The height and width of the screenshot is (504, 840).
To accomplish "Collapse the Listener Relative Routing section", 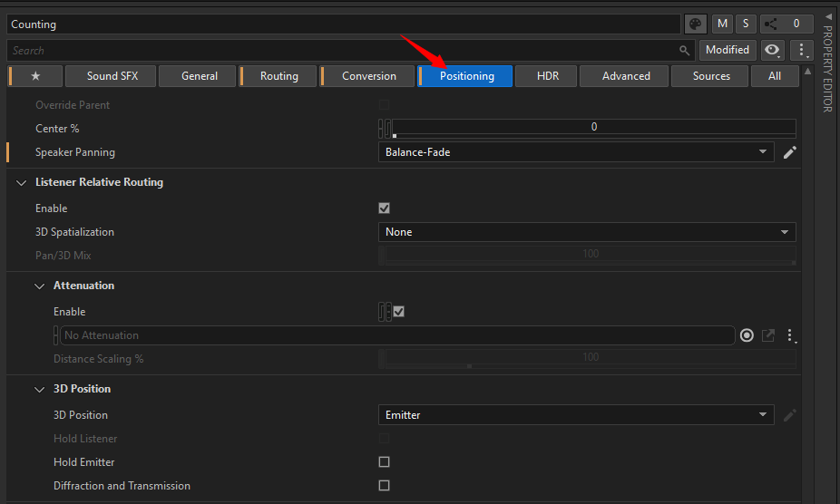I will point(22,182).
